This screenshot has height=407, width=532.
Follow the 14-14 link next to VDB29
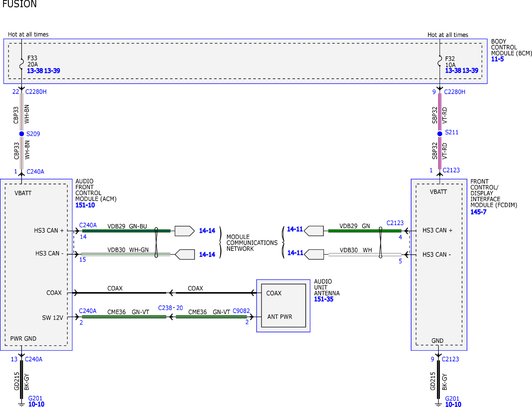pyautogui.click(x=207, y=231)
